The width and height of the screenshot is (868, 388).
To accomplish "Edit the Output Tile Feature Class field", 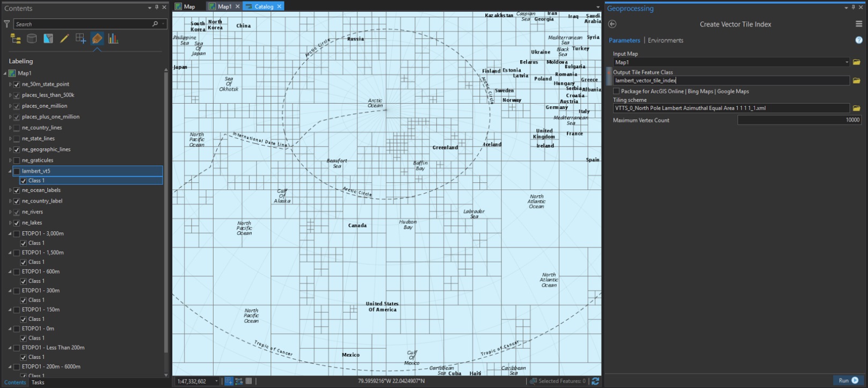I will (x=731, y=80).
